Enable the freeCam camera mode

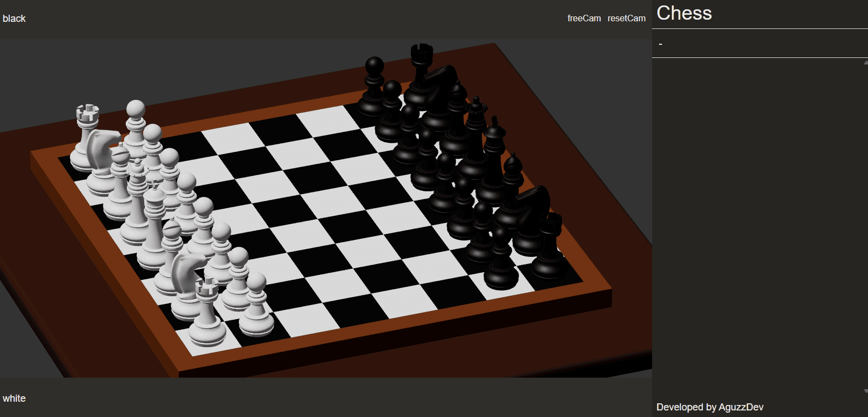[584, 19]
